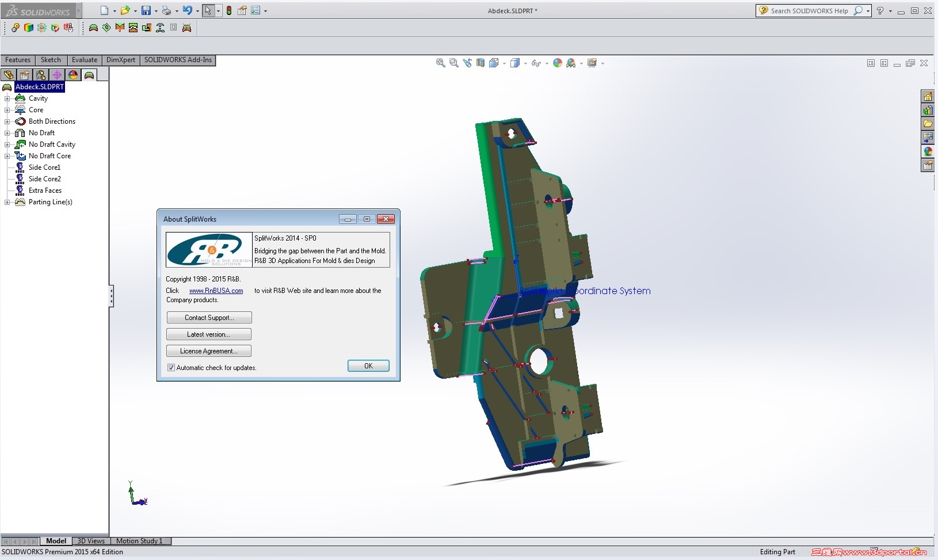Uncheck Automatic check for updates
The width and height of the screenshot is (938, 560).
(x=171, y=367)
